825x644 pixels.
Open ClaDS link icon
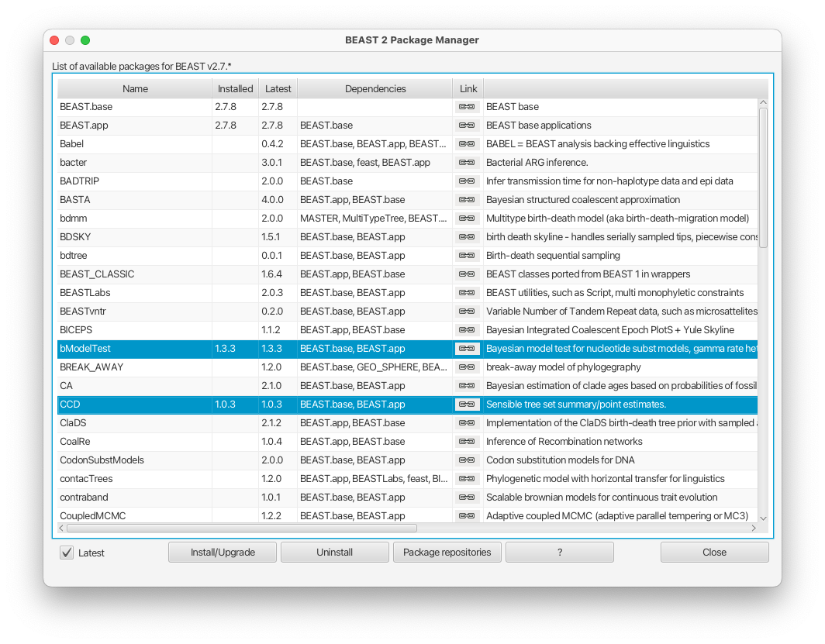coord(467,423)
